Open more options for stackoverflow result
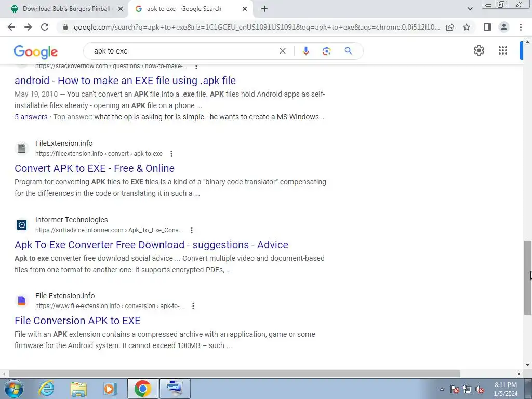Screen dimensions: 532x399 (196, 66)
